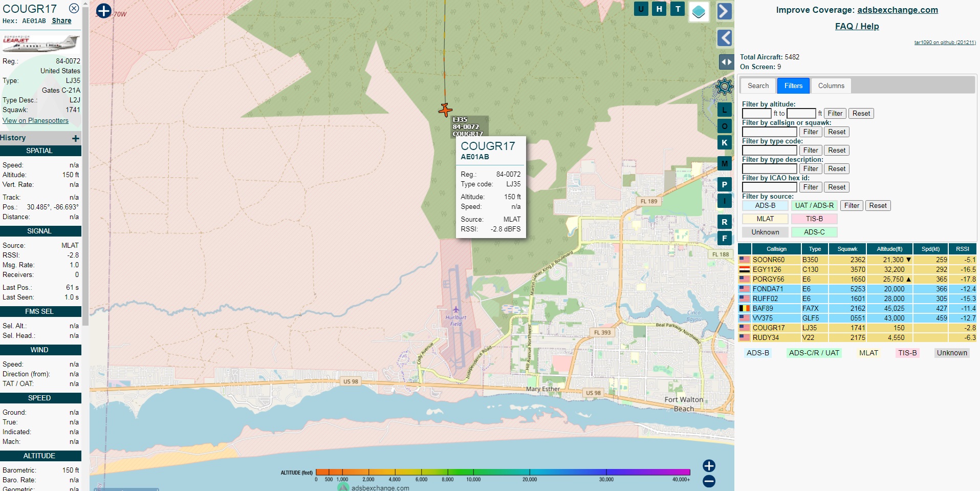This screenshot has height=491, width=980.
Task: Switch to the Columns tab
Action: (831, 86)
